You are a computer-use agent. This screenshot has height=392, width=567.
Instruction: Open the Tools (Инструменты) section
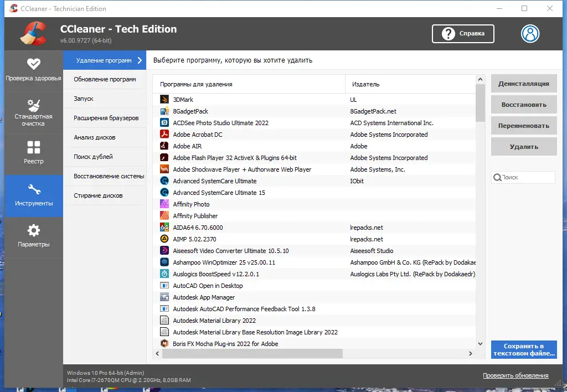pos(33,195)
